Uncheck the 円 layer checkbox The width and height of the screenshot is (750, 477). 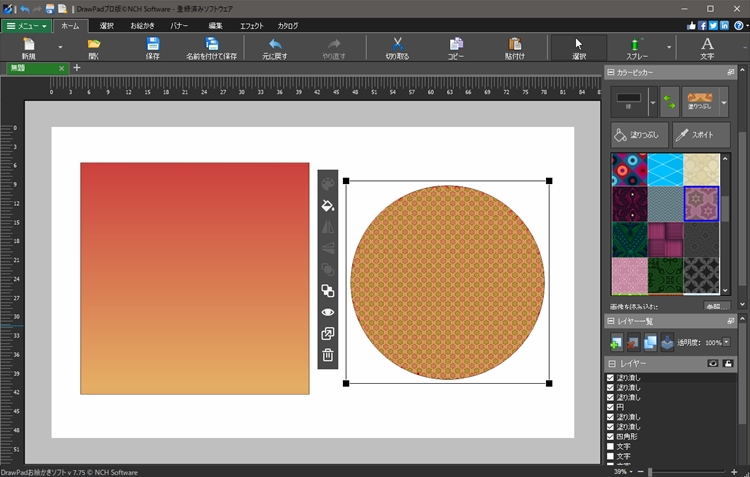(x=610, y=407)
